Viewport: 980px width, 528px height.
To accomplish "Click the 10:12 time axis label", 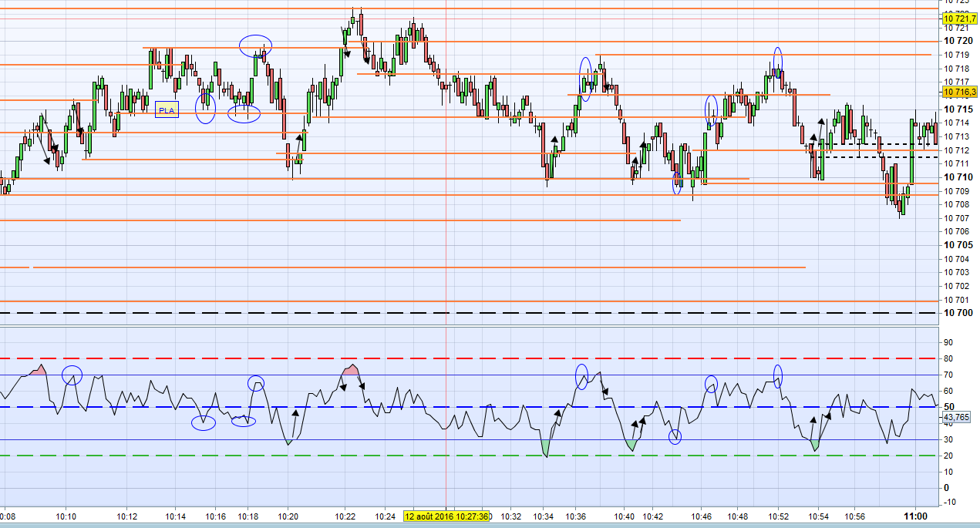I will [x=128, y=516].
